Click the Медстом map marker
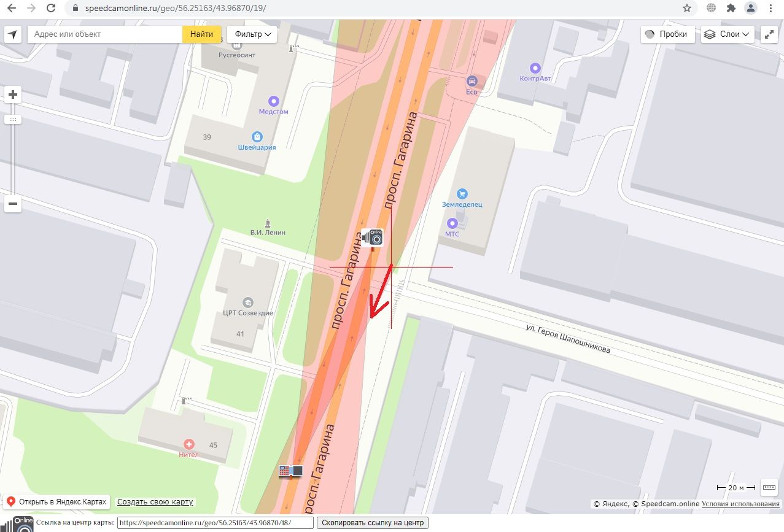The image size is (784, 532). tap(274, 101)
